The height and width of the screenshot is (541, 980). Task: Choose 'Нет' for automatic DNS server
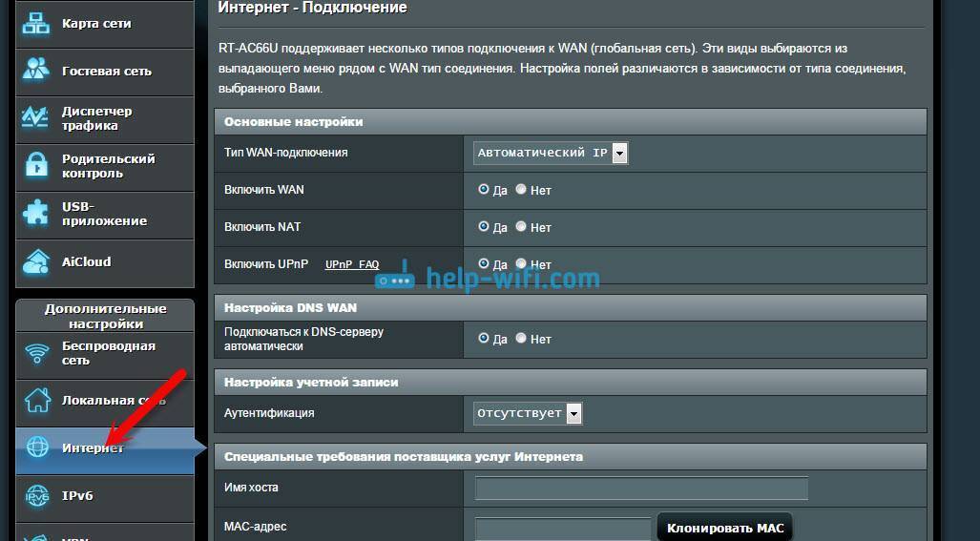[521, 338]
